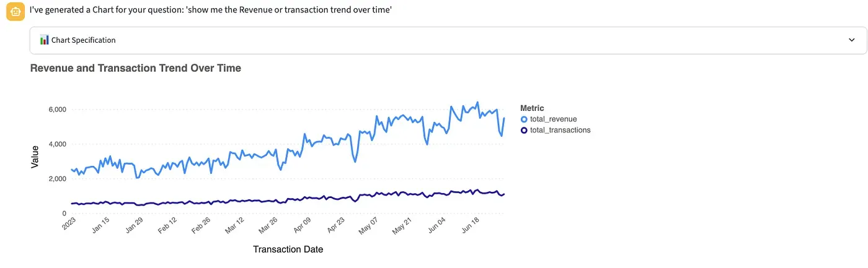Click the chart title 'Revenue and Transaction Trend Over Time'

[x=135, y=68]
